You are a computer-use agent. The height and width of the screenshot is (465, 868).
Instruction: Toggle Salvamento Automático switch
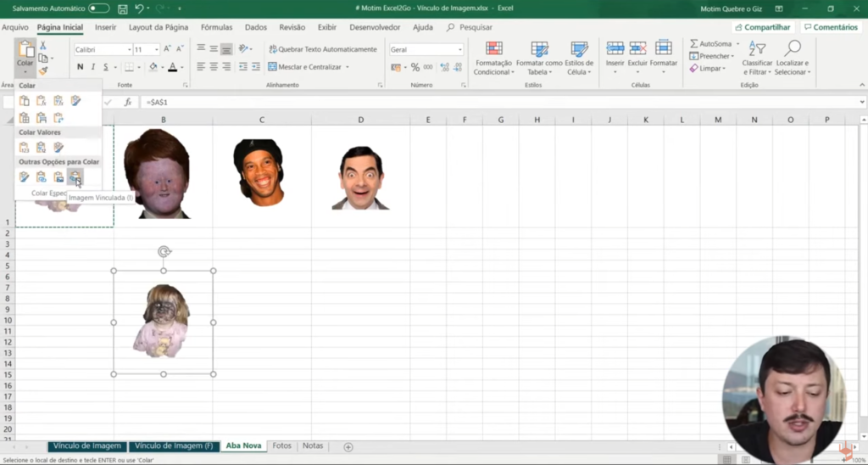(x=98, y=8)
